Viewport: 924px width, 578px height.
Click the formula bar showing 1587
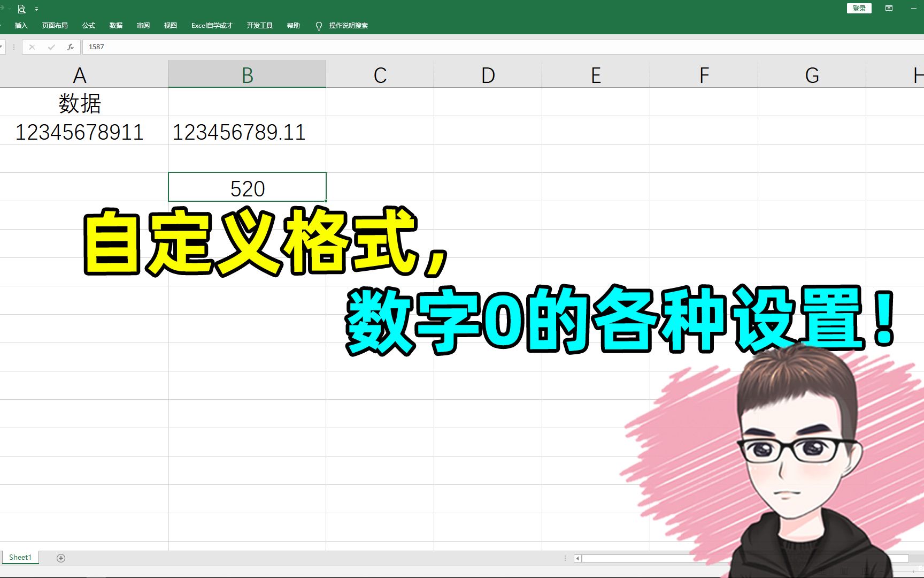(503, 47)
